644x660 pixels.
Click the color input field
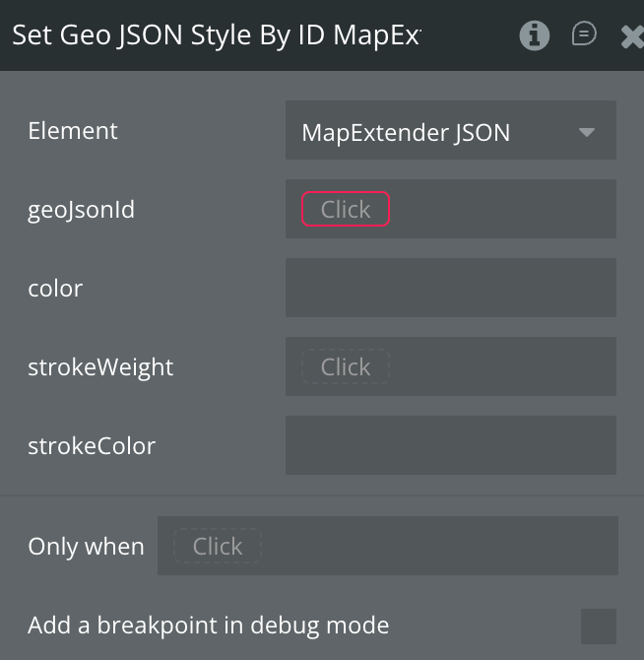coord(450,288)
